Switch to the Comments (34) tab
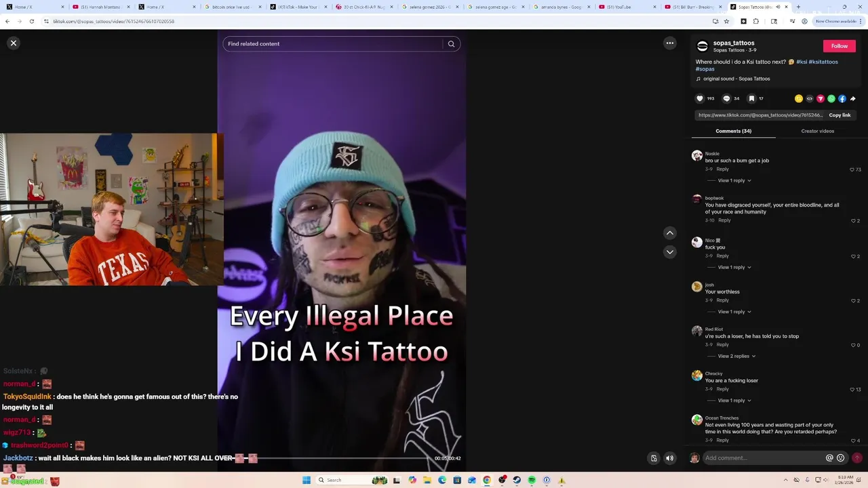 [733, 131]
